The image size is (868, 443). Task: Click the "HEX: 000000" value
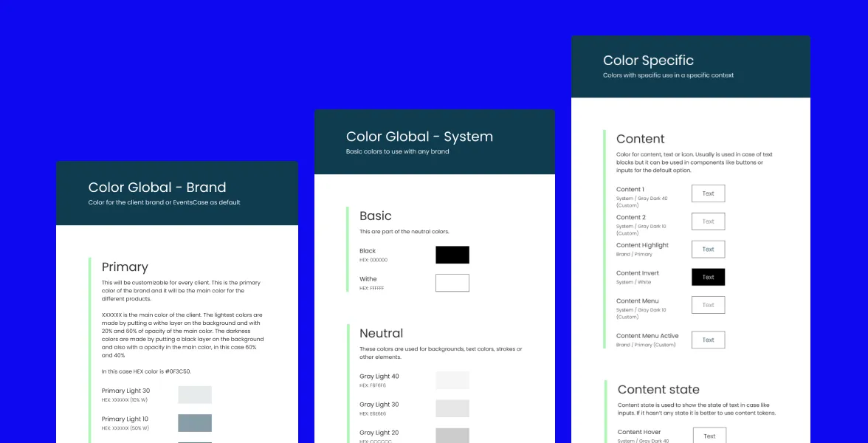click(x=373, y=260)
